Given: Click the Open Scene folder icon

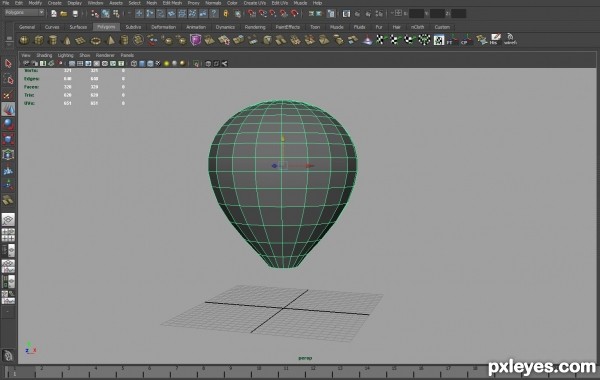Looking at the screenshot, I should point(64,14).
